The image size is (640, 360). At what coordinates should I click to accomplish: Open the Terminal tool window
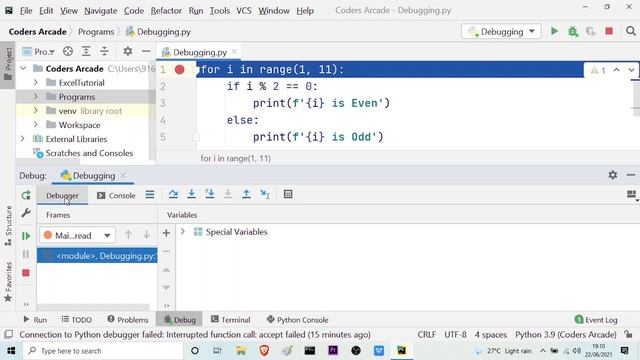click(231, 320)
